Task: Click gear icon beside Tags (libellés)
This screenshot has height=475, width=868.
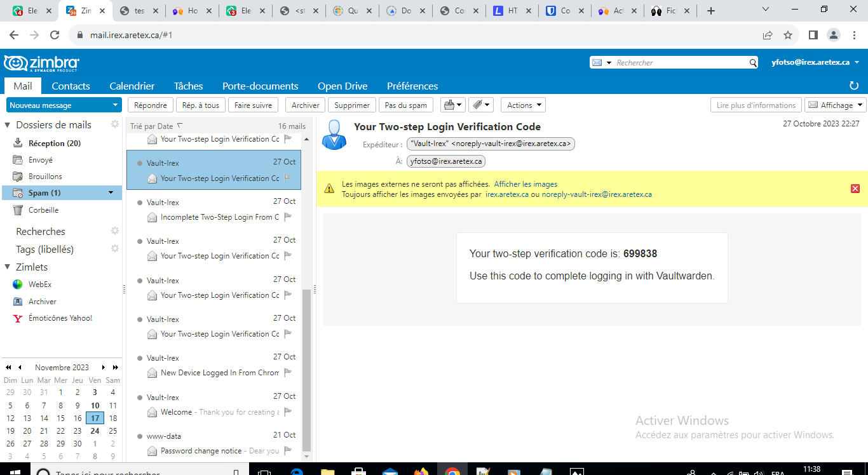Action: coord(115,249)
